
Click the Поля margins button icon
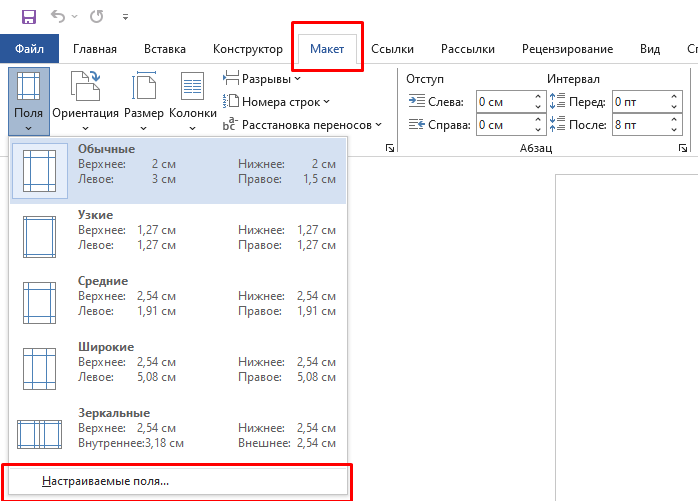[27, 89]
